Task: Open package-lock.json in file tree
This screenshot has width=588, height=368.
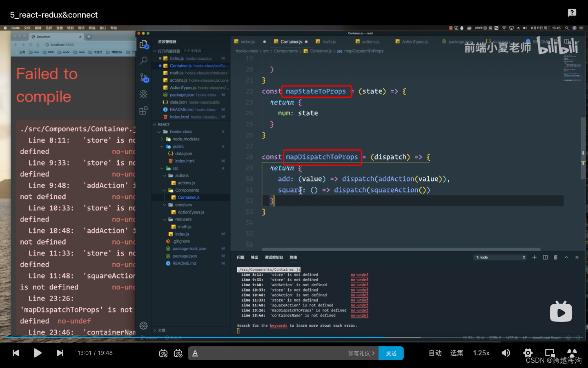Action: tap(189, 249)
